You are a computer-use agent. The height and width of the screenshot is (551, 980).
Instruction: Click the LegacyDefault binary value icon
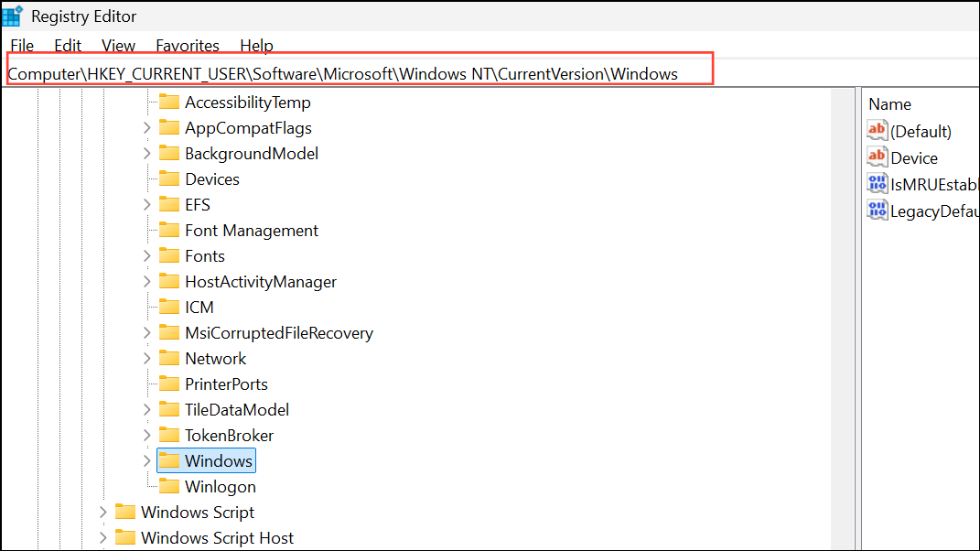pyautogui.click(x=877, y=211)
